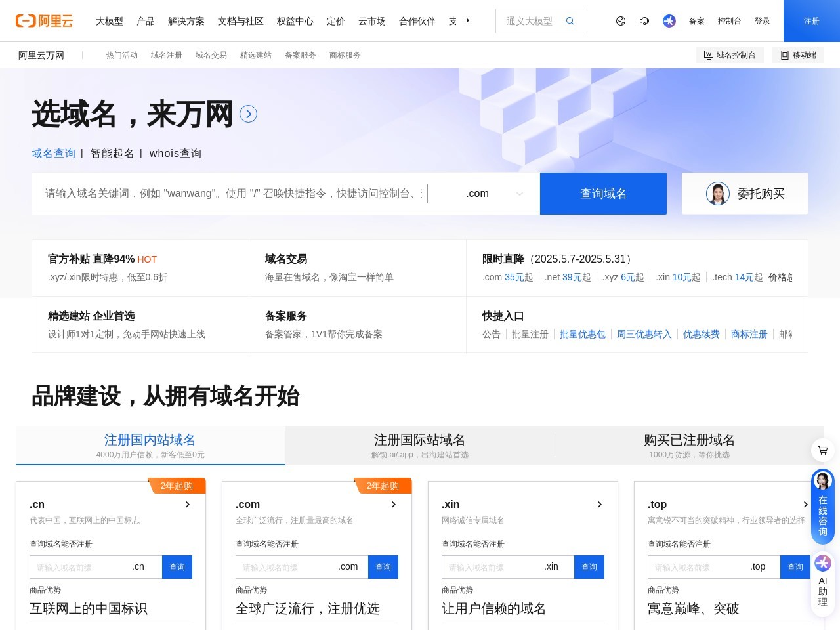
Task: Open the 合作伙伴 menu item
Action: pos(417,21)
